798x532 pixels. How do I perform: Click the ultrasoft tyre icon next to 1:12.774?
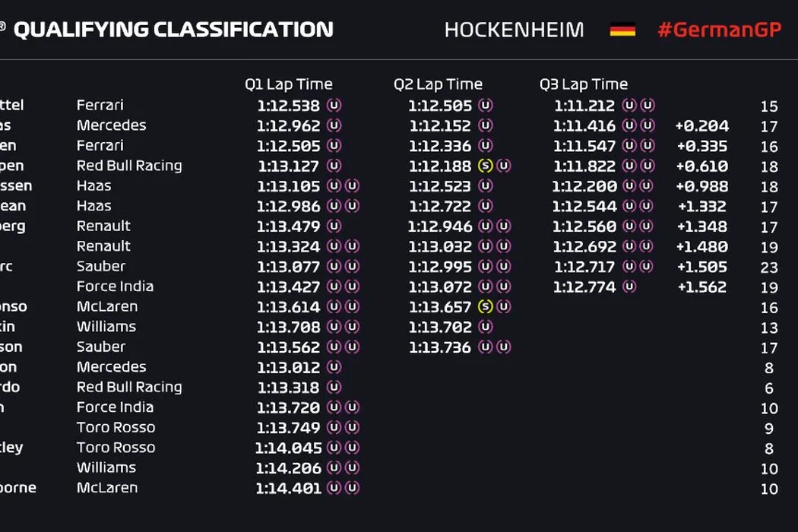pyautogui.click(x=629, y=287)
